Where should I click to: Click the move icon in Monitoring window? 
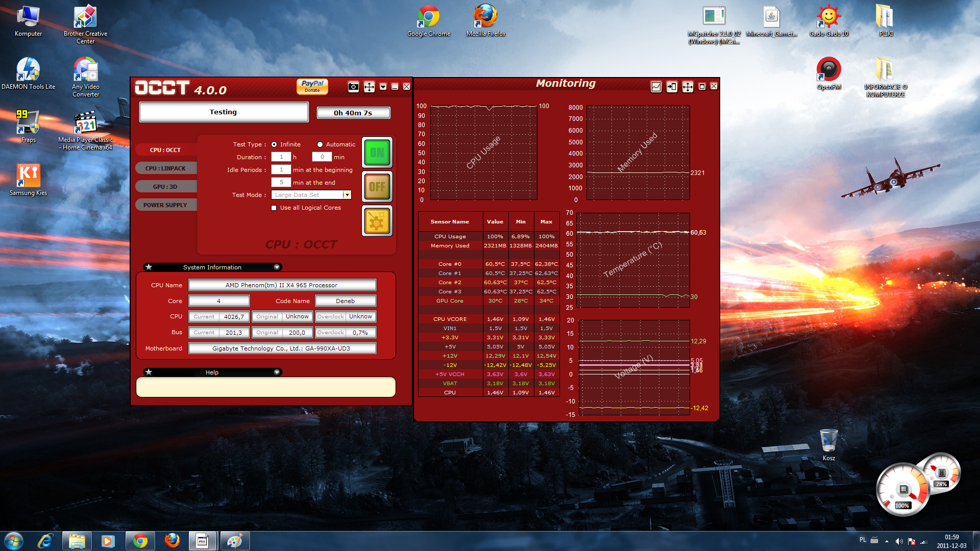688,87
